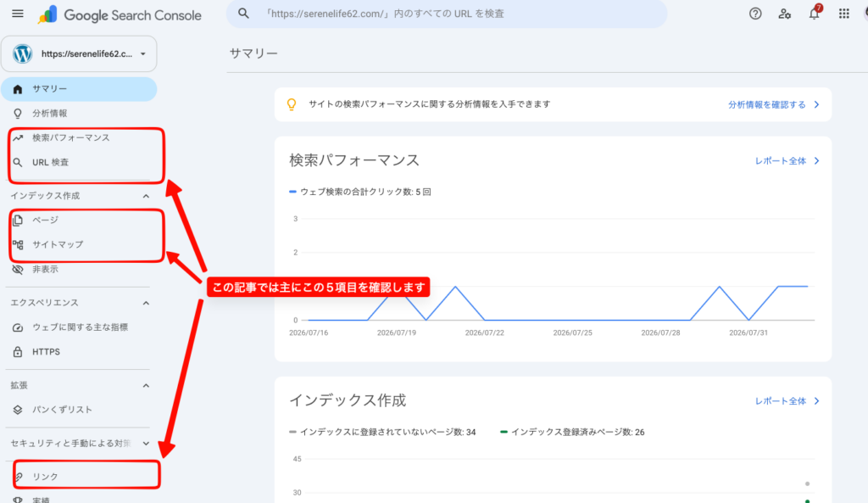
Task: Click the link icon beside リンク
Action: [x=19, y=477]
